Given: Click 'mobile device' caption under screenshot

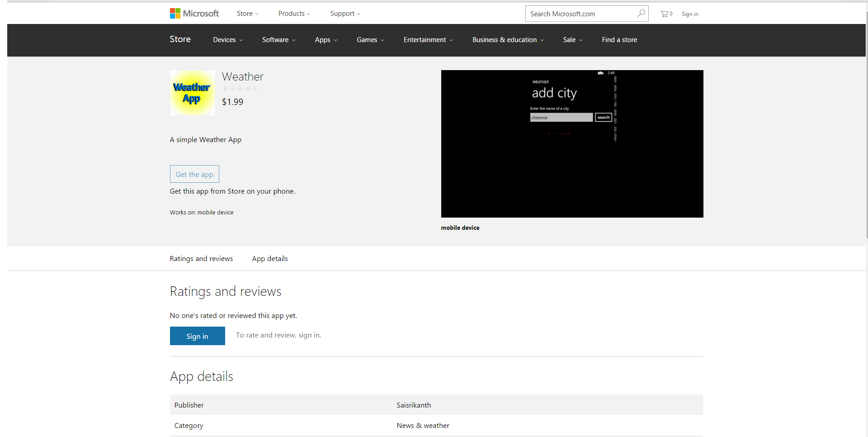Looking at the screenshot, I should 460,228.
